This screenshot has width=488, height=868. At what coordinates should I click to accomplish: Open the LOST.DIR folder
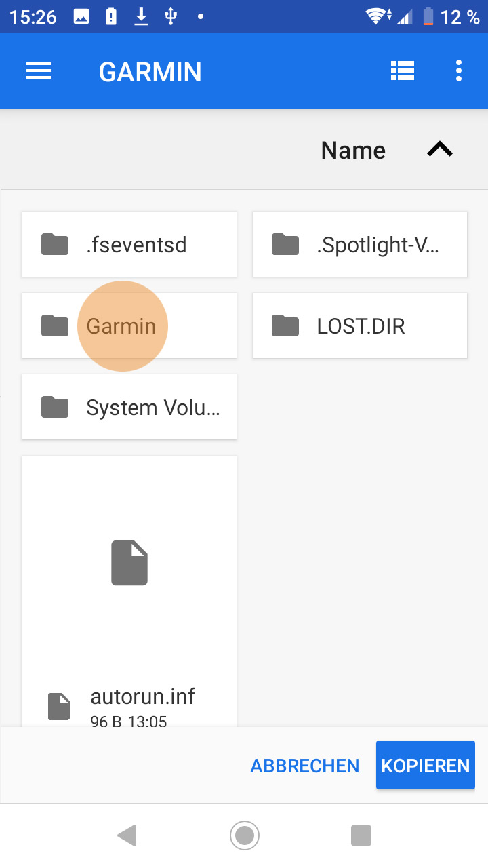[360, 325]
